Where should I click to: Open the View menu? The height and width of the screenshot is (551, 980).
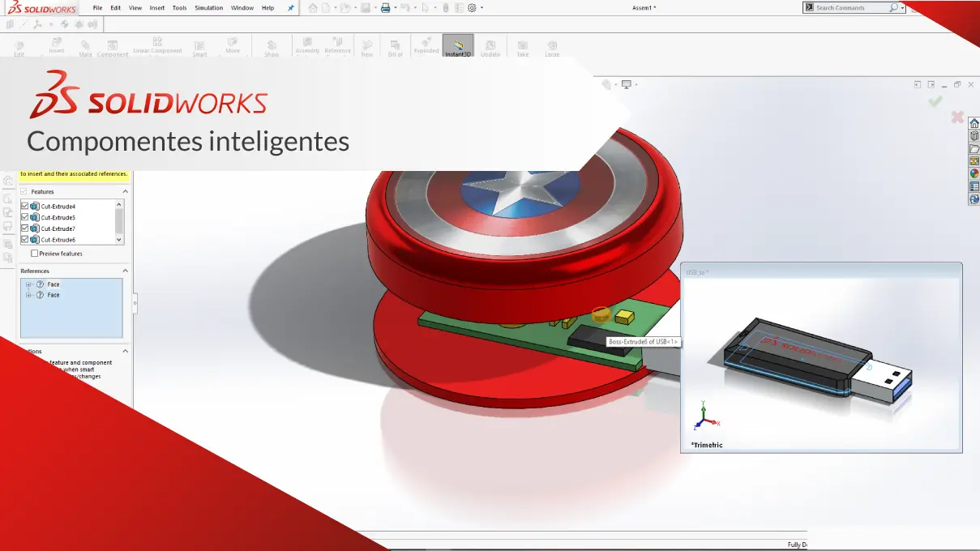coord(135,8)
